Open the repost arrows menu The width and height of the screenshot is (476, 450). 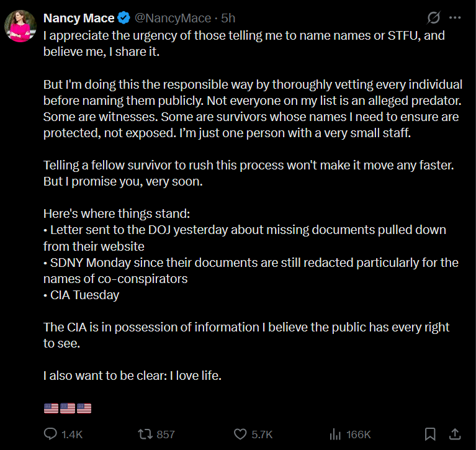[x=145, y=434]
